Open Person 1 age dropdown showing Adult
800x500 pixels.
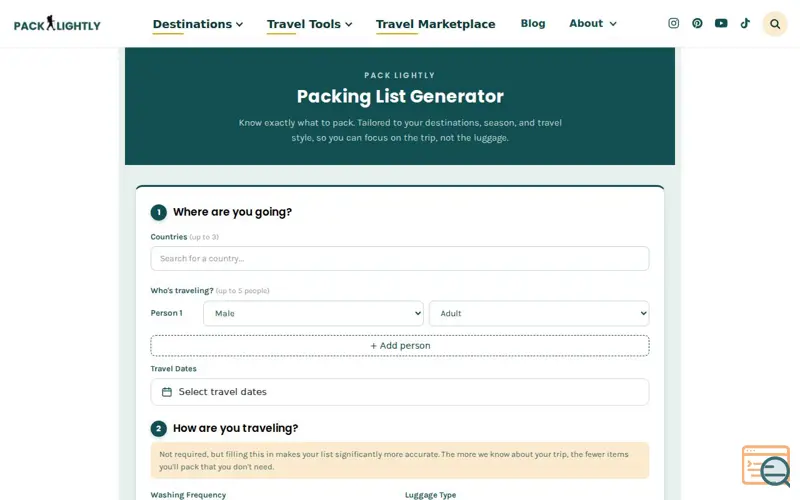pos(539,313)
